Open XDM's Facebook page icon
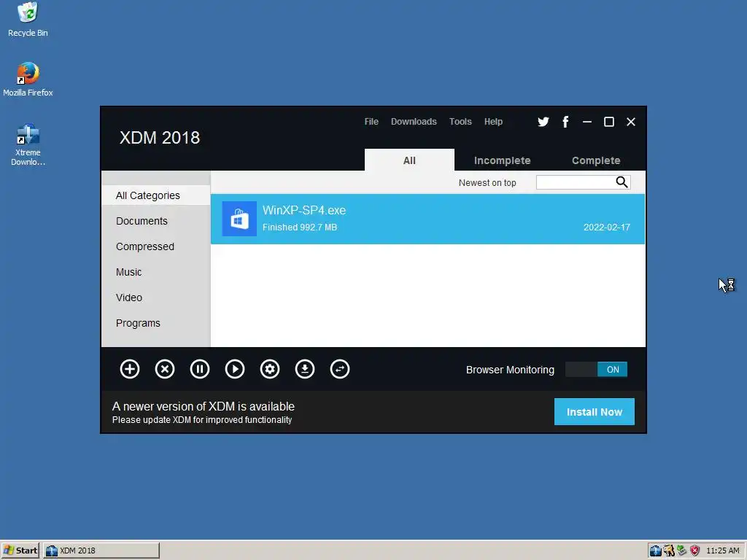Screen dimensions: 747x560 (x=565, y=122)
